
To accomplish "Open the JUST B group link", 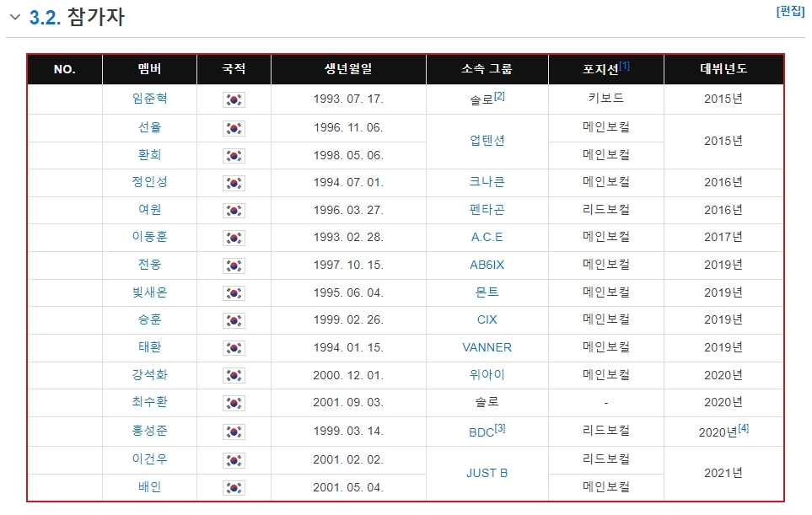I will (x=487, y=473).
